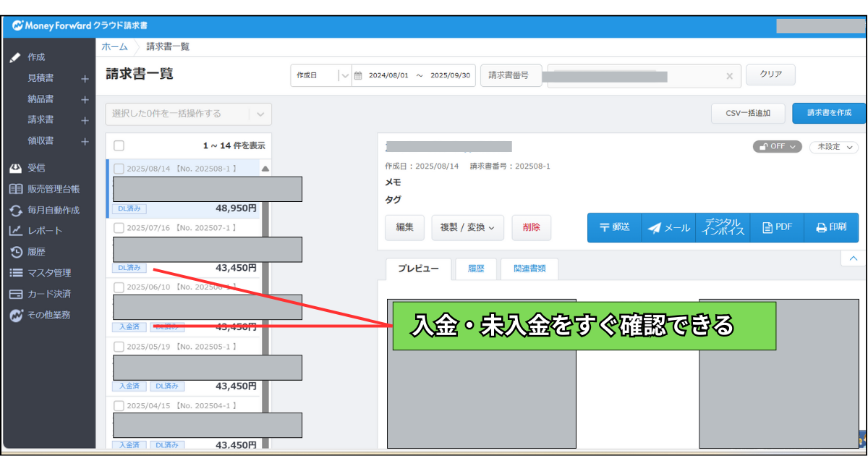Click the list icon beside マスタ管理
The height and width of the screenshot is (456, 868).
click(x=16, y=273)
